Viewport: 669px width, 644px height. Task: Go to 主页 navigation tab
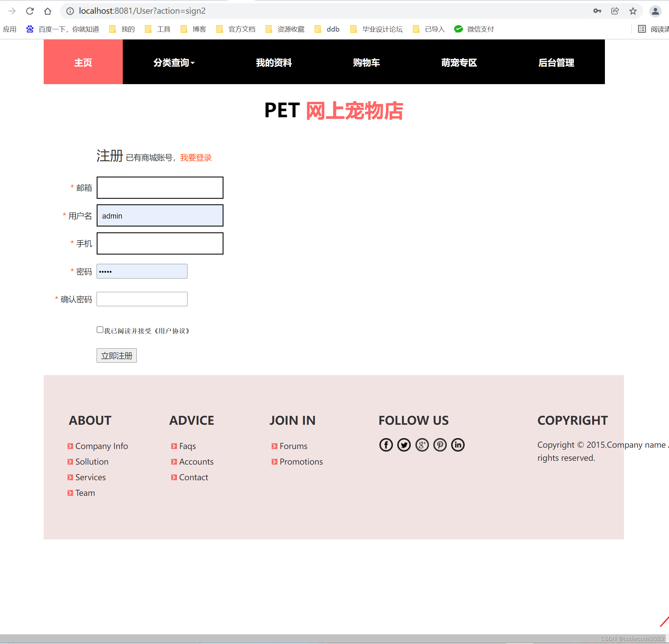(83, 62)
